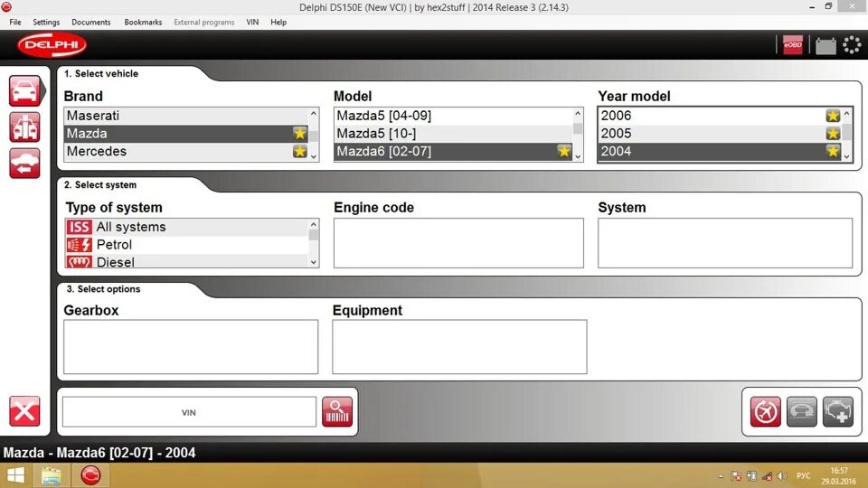Click the red X exit icon
The width and height of the screenshot is (868, 488).
[x=24, y=411]
